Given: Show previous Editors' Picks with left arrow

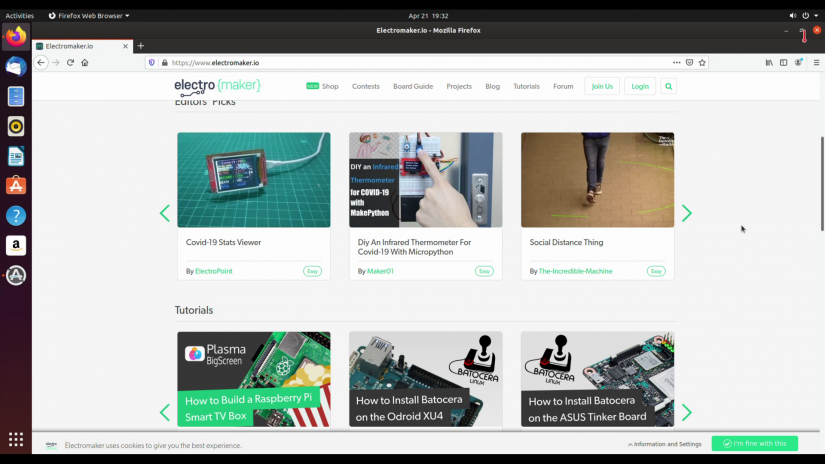Looking at the screenshot, I should (x=165, y=213).
